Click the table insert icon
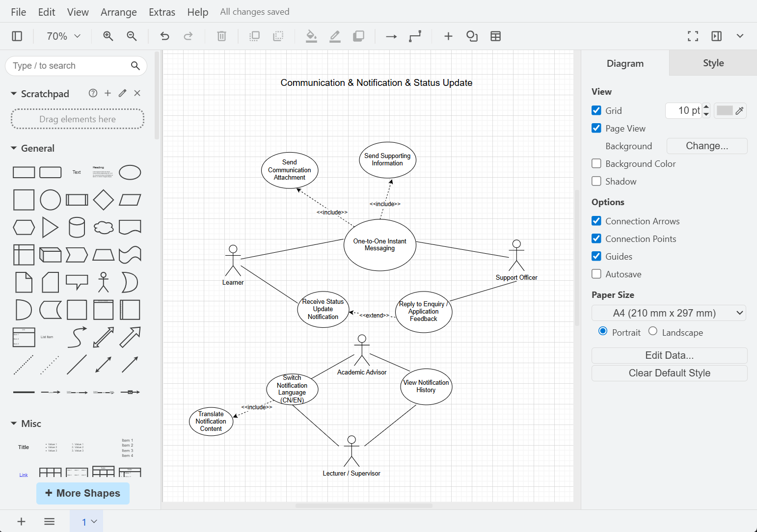Image resolution: width=757 pixels, height=532 pixels. coord(495,36)
